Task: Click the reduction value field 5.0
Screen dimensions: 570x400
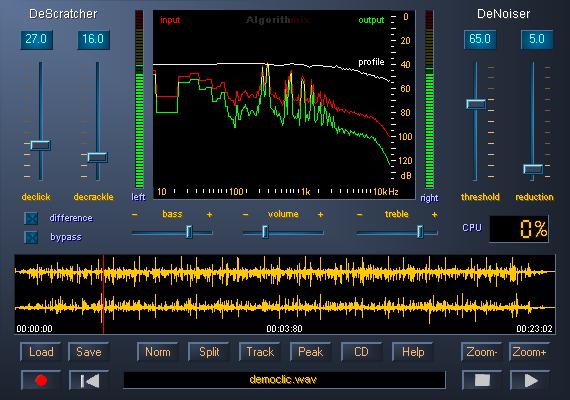Action: click(x=537, y=39)
